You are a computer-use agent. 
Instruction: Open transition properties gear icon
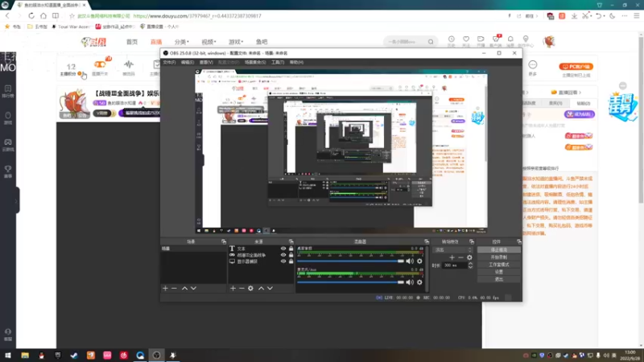[x=469, y=257]
